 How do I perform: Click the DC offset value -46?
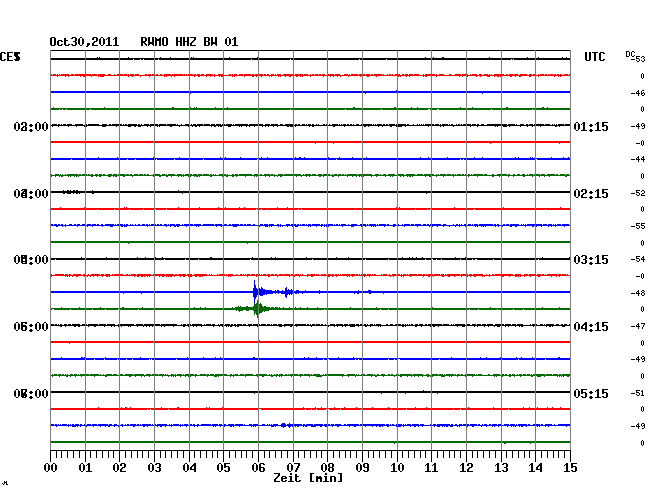(x=638, y=93)
